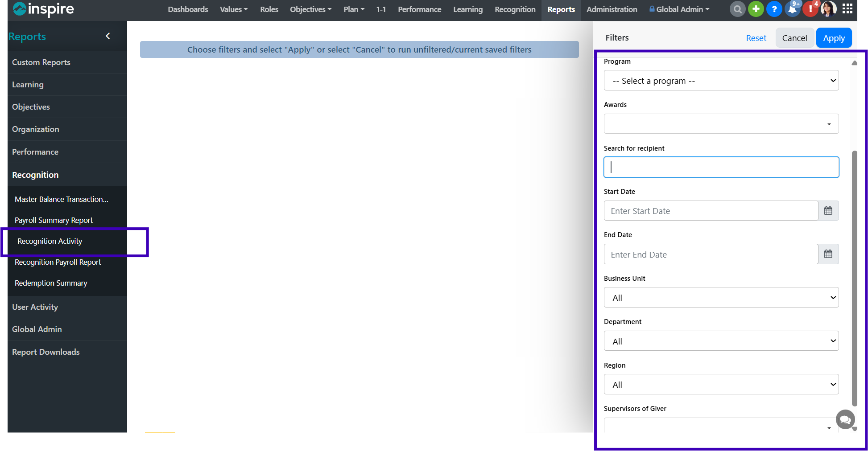Click the red exclamation alerts icon
The width and height of the screenshot is (868, 451).
pos(810,9)
